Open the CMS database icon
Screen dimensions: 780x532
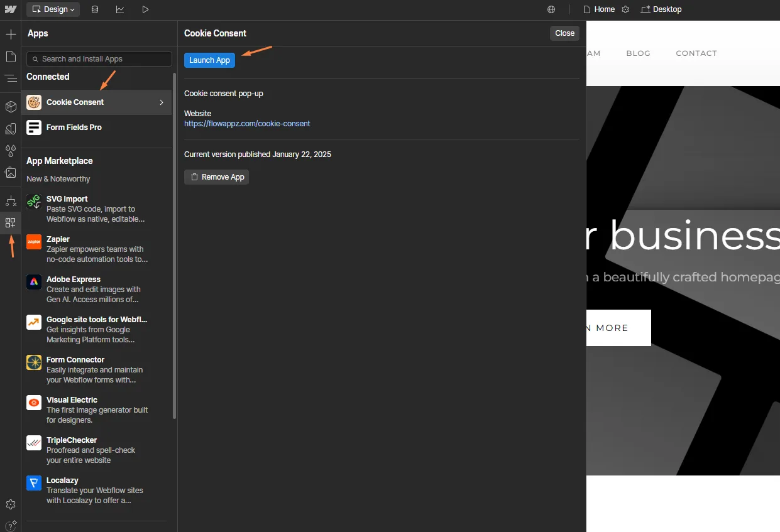click(x=94, y=9)
